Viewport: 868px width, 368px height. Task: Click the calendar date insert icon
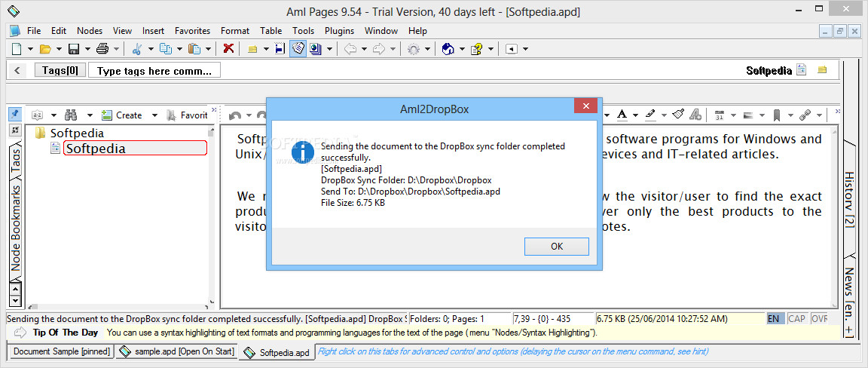(x=720, y=115)
